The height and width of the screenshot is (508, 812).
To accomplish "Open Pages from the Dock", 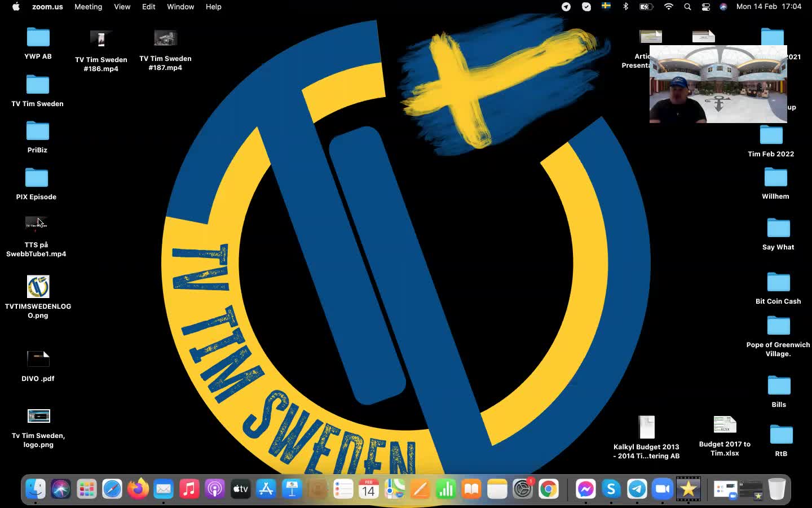I will click(x=420, y=489).
